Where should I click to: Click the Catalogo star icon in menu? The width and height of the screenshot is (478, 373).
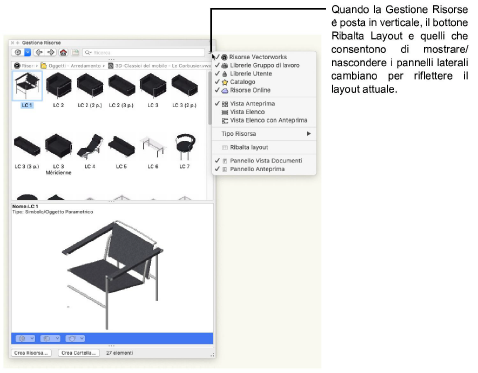click(x=225, y=82)
